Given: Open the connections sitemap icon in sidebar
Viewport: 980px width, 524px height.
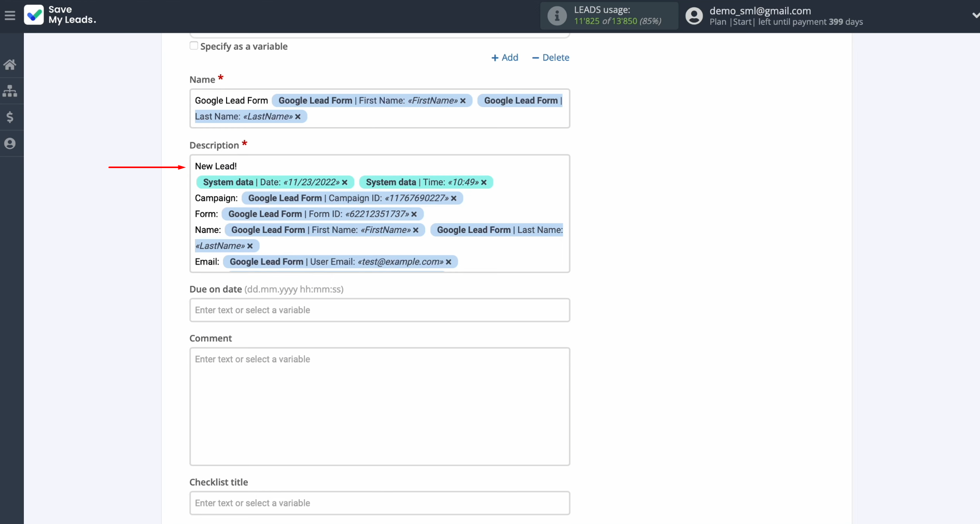Looking at the screenshot, I should click(x=10, y=91).
